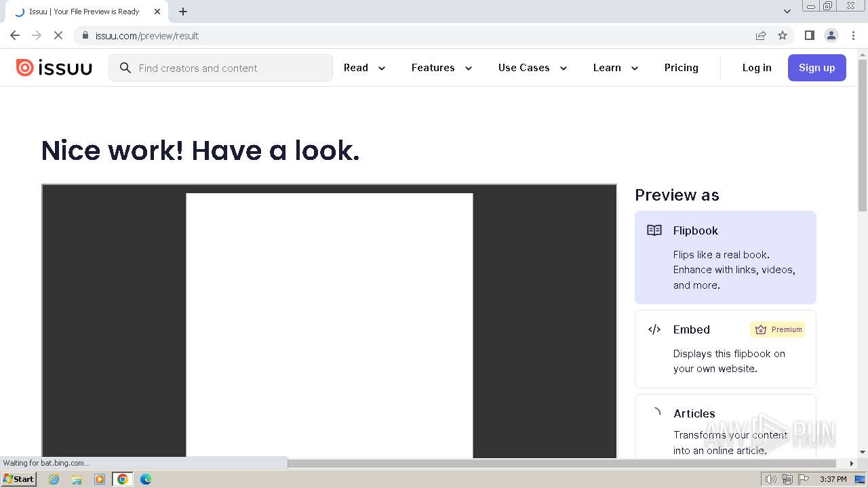This screenshot has width=868, height=488.
Task: Click the Premium crown badge
Action: pyautogui.click(x=778, y=329)
